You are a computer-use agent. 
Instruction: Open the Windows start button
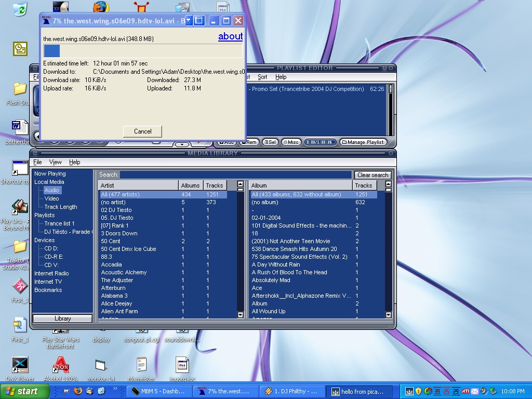(25, 391)
